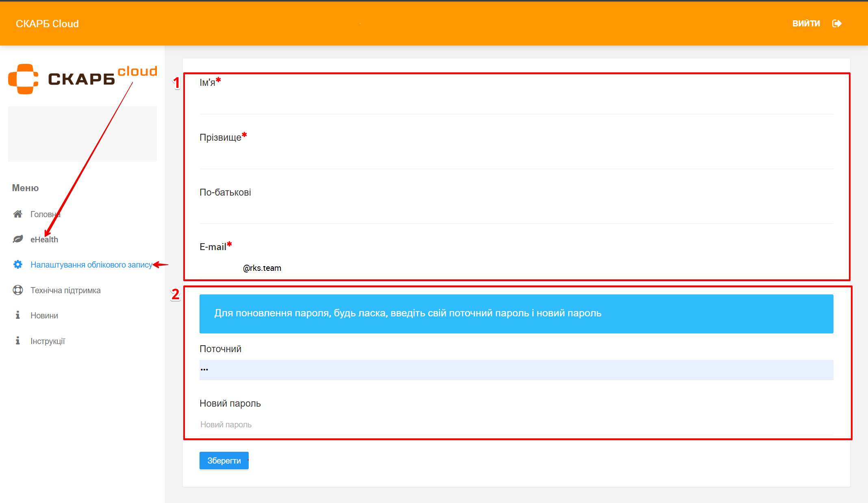Click the gear icon for account settings

[17, 265]
